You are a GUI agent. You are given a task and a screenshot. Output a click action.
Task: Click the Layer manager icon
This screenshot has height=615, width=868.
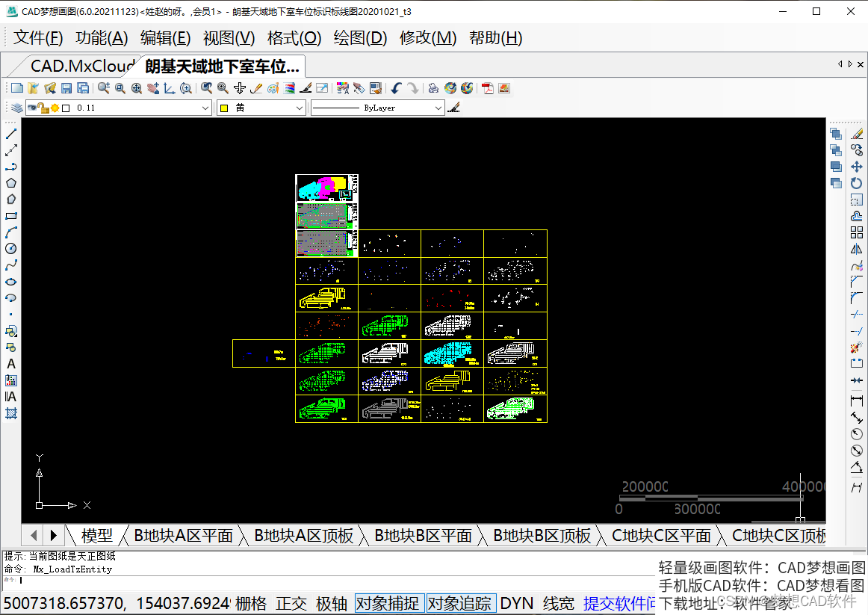click(x=17, y=108)
